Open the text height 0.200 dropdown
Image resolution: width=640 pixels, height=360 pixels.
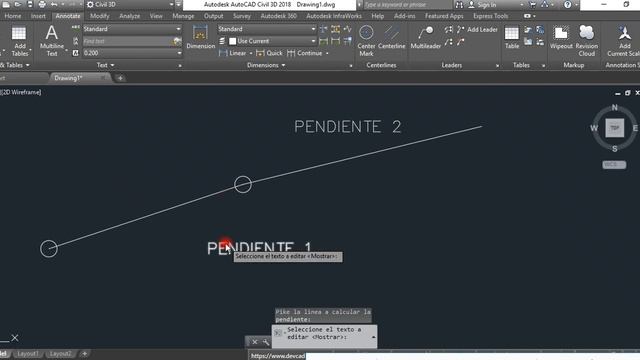coord(179,53)
